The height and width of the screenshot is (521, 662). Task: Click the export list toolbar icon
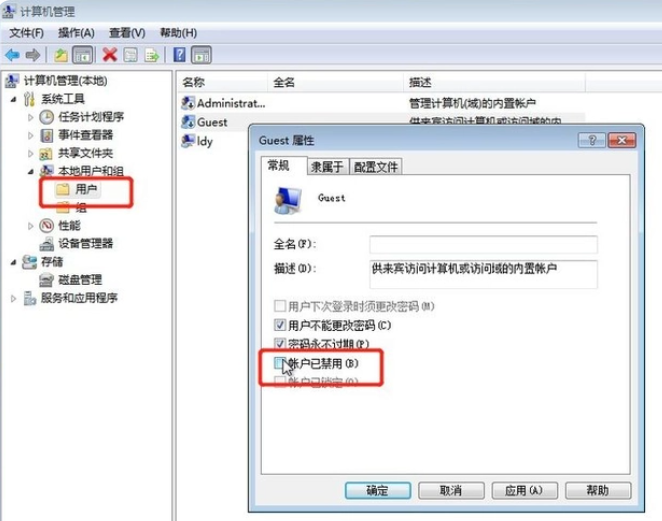tap(152, 55)
